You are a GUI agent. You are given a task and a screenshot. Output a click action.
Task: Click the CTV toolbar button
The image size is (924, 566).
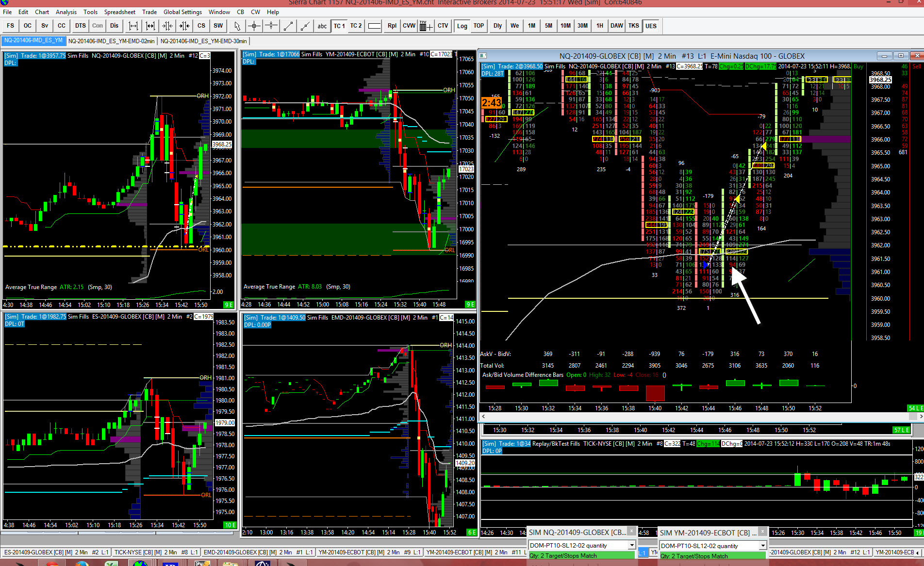pos(443,26)
